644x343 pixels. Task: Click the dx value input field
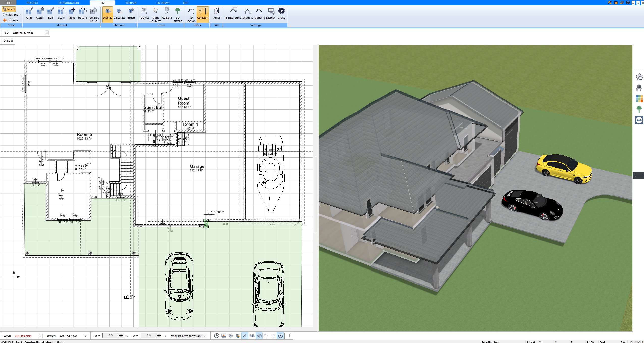110,336
